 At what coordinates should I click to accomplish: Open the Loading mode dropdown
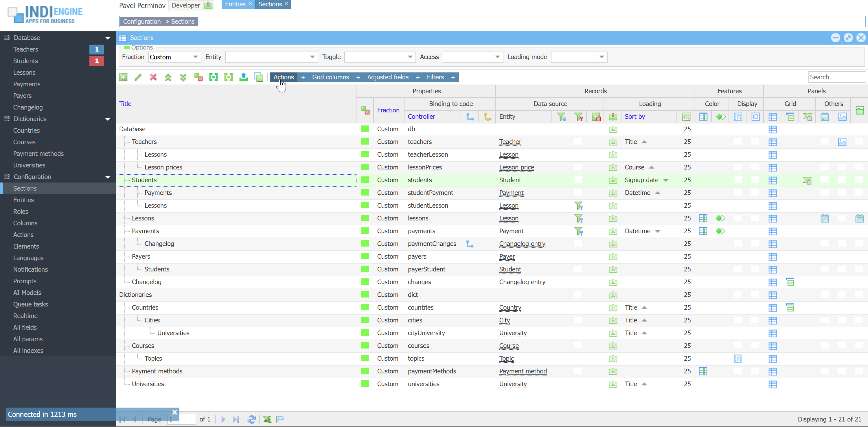point(602,57)
